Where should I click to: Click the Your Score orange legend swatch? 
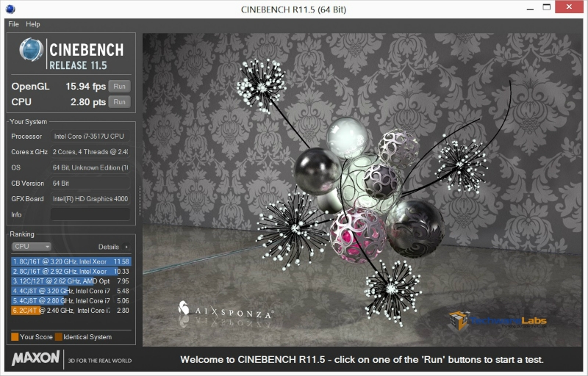(15, 336)
